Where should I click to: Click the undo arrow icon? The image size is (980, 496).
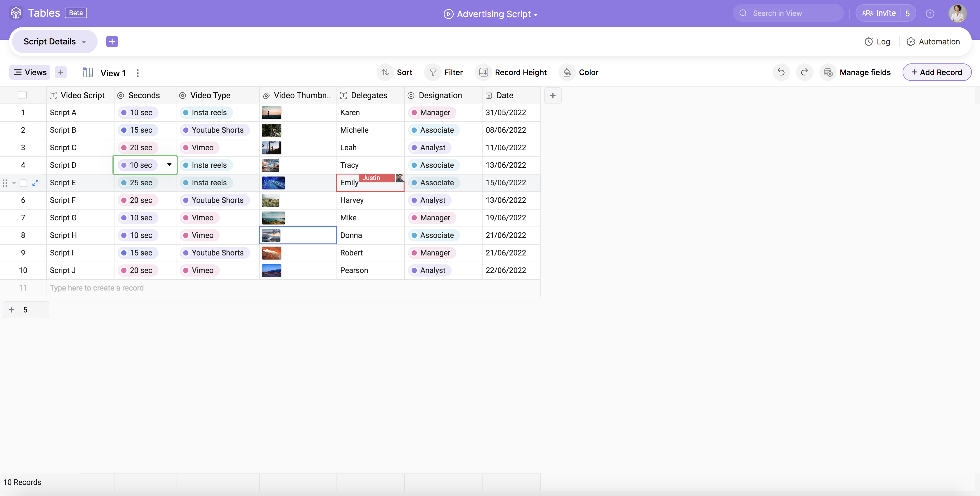781,72
